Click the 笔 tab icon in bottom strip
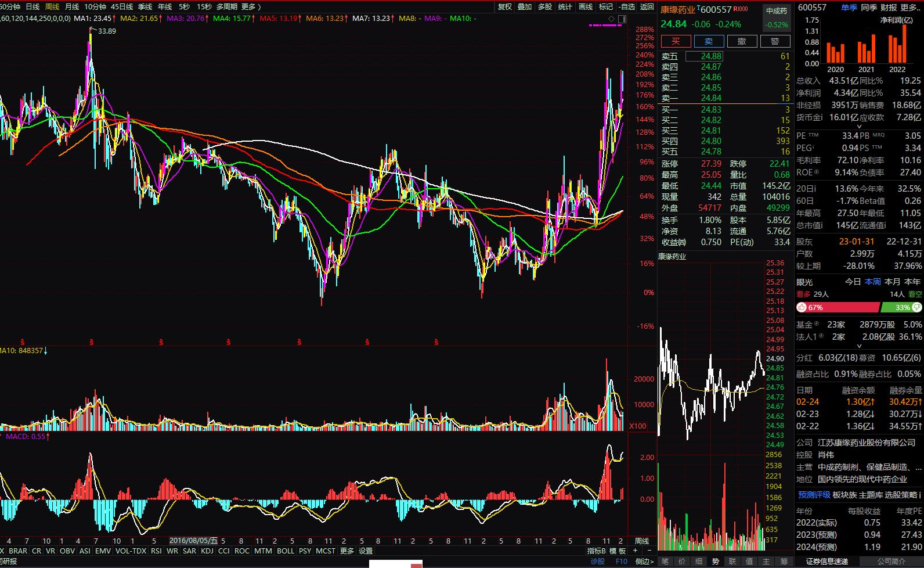Screen dimensions: 924x568 click(x=665, y=561)
